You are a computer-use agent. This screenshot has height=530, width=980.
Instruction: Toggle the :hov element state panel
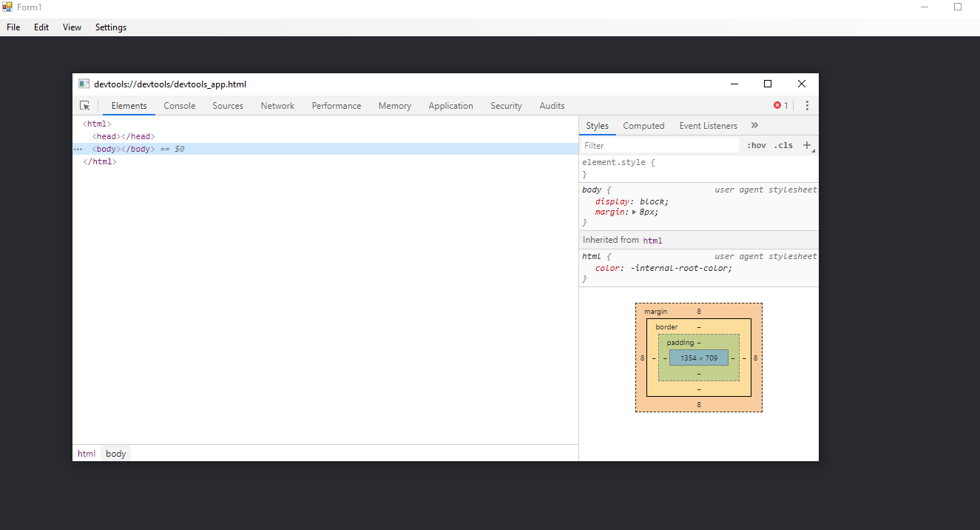point(756,145)
